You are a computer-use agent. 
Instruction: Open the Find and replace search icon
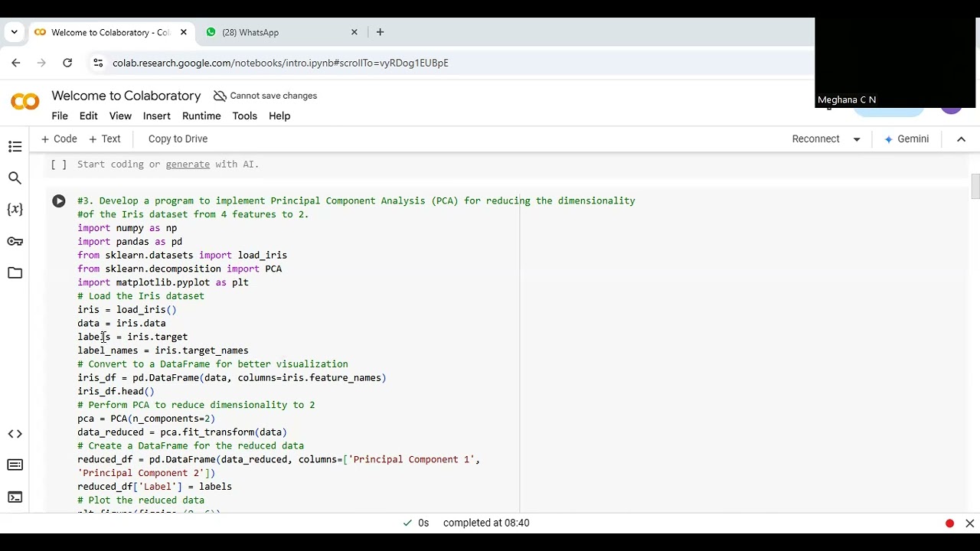15,178
